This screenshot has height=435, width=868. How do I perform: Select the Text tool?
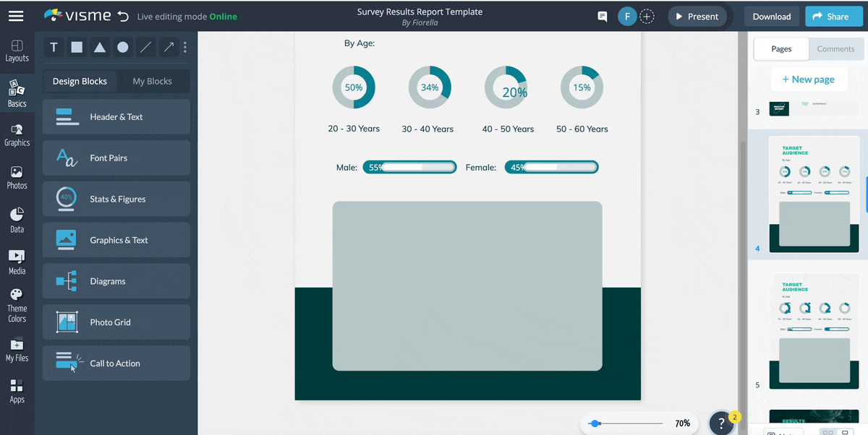[x=54, y=47]
